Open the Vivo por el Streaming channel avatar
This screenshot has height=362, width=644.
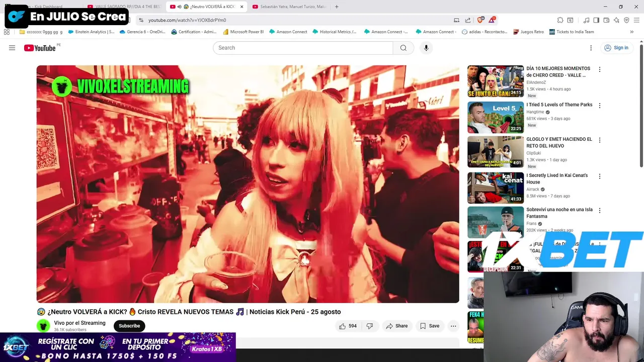(x=43, y=326)
